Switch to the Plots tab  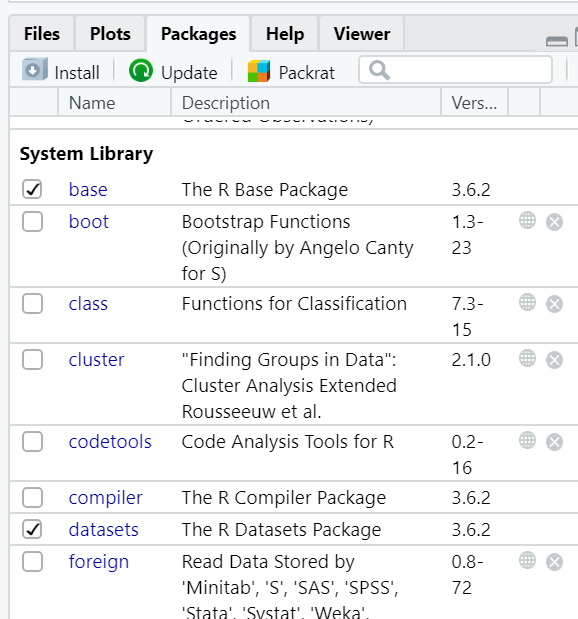(x=110, y=34)
